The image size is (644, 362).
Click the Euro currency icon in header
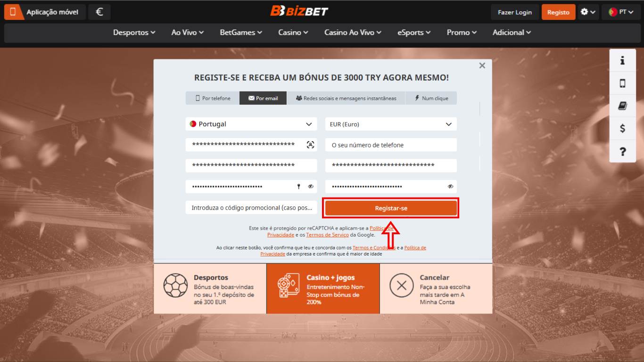99,12
